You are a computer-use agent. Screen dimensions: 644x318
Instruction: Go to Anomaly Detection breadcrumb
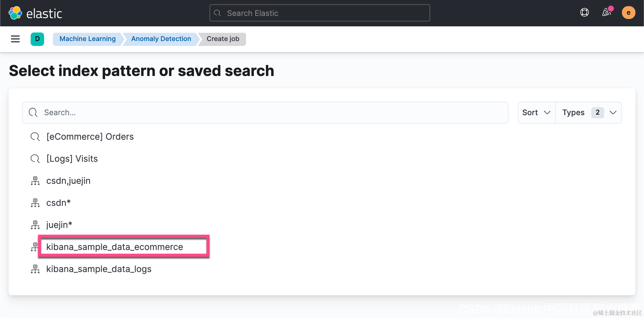point(161,39)
